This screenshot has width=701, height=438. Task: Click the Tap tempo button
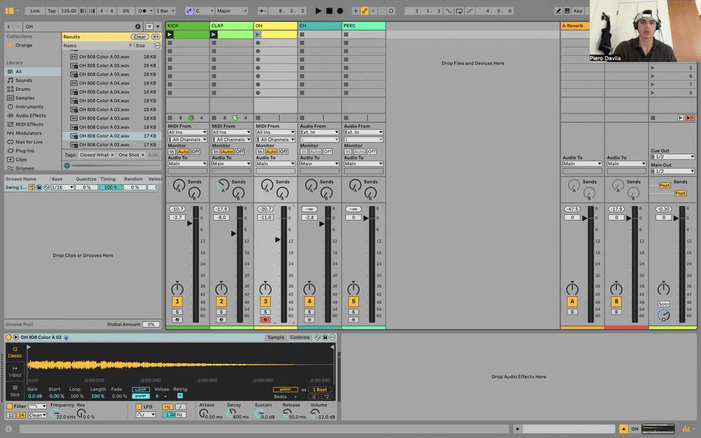pos(52,11)
